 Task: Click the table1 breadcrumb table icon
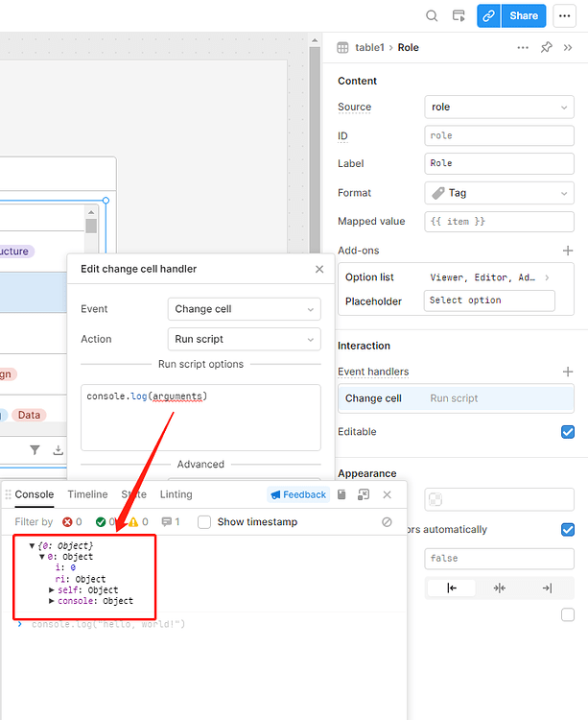(x=342, y=48)
